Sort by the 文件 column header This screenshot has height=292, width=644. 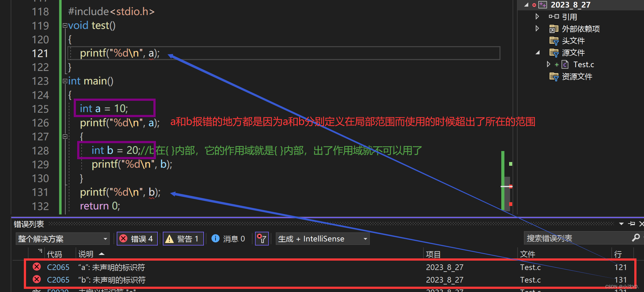point(528,254)
